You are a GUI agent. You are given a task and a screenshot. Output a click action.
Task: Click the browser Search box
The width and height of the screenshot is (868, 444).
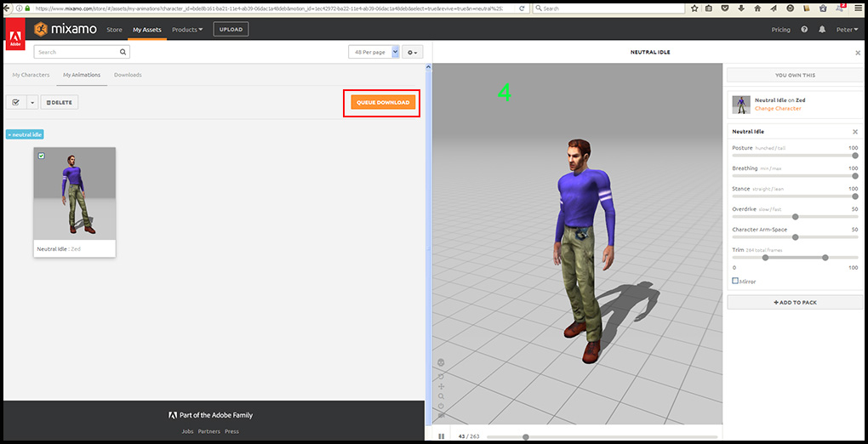[x=609, y=9]
